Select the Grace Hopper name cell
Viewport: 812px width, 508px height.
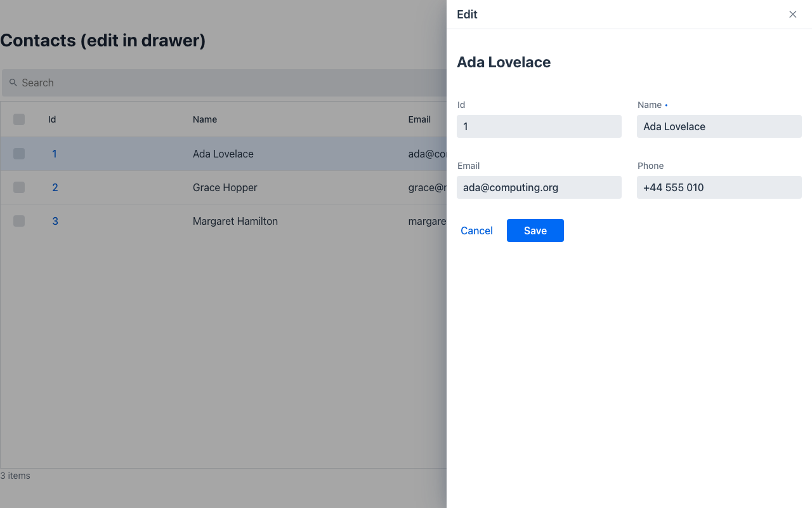pyautogui.click(x=225, y=187)
